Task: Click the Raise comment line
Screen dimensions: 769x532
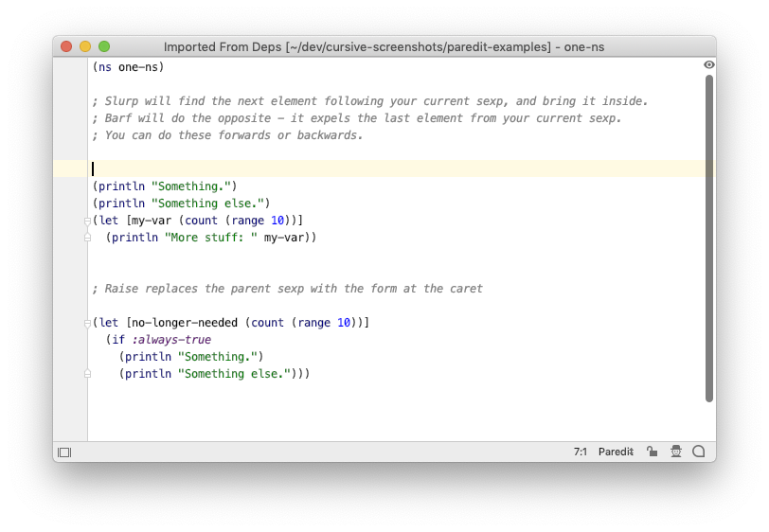Action: tap(287, 289)
